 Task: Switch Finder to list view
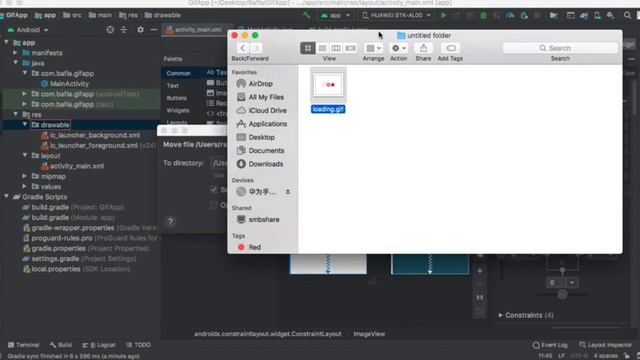[x=322, y=48]
